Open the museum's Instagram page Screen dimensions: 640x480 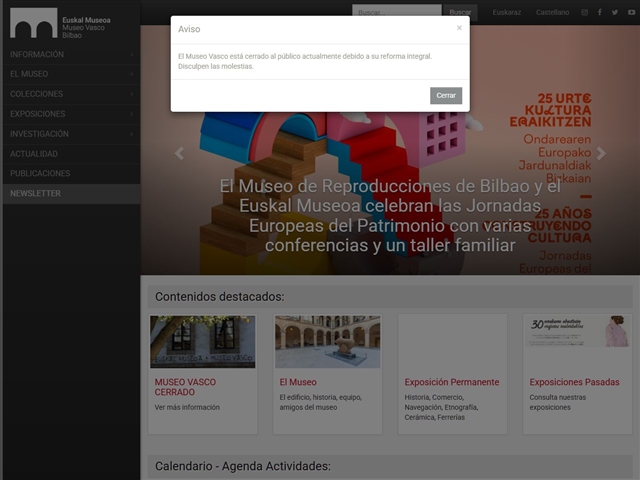click(584, 12)
